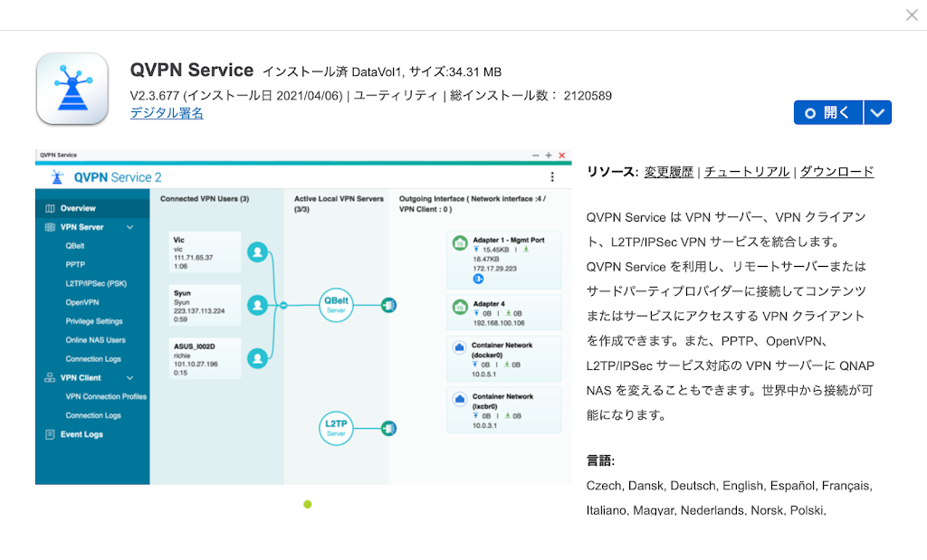Select VPN Connection Profiles in the preview sidebar
The image size is (927, 560).
click(106, 397)
